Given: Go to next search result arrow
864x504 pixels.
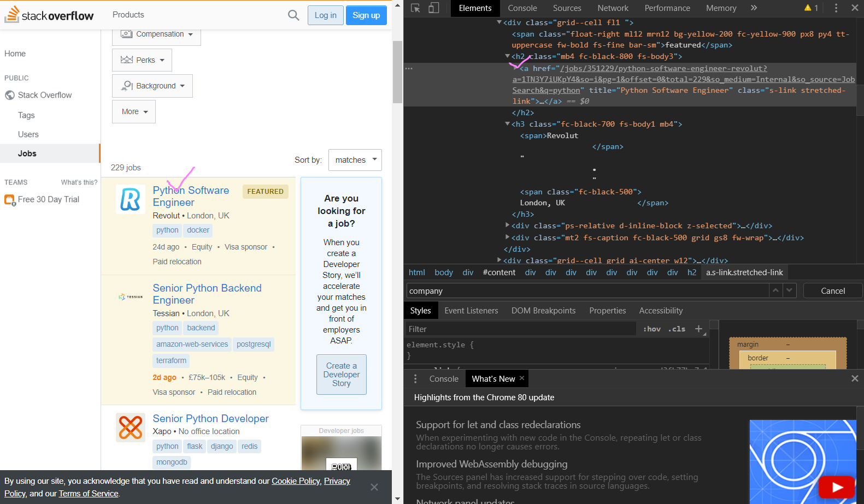Looking at the screenshot, I should tap(789, 290).
